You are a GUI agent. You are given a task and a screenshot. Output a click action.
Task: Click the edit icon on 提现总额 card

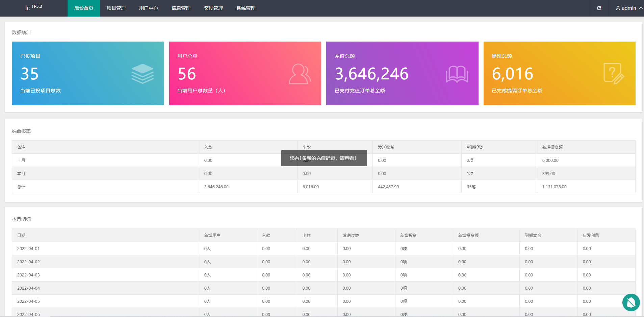click(614, 74)
